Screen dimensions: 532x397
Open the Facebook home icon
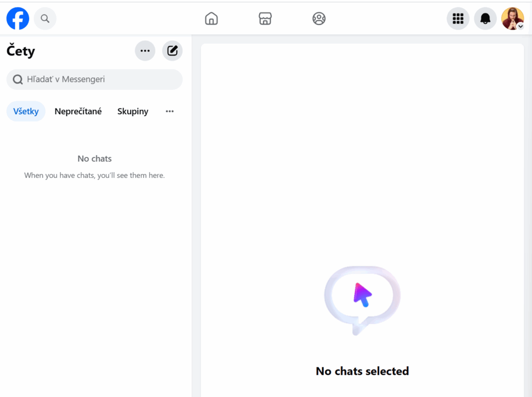[x=211, y=18]
